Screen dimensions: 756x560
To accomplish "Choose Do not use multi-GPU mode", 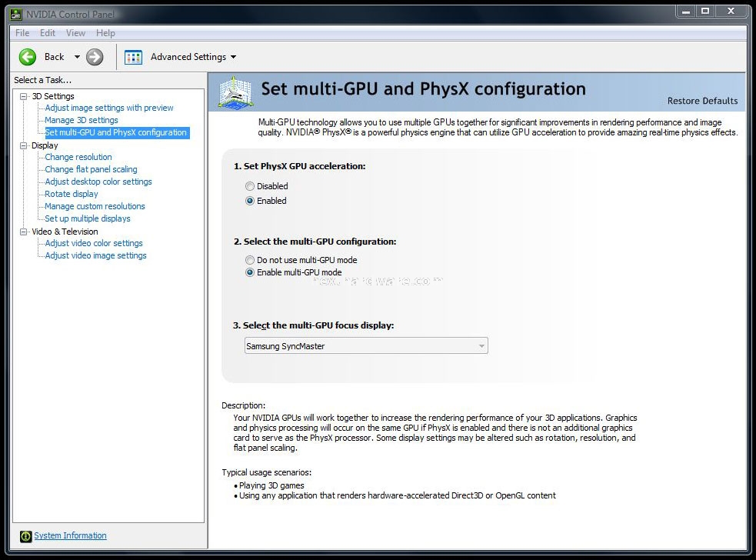I will (x=250, y=260).
